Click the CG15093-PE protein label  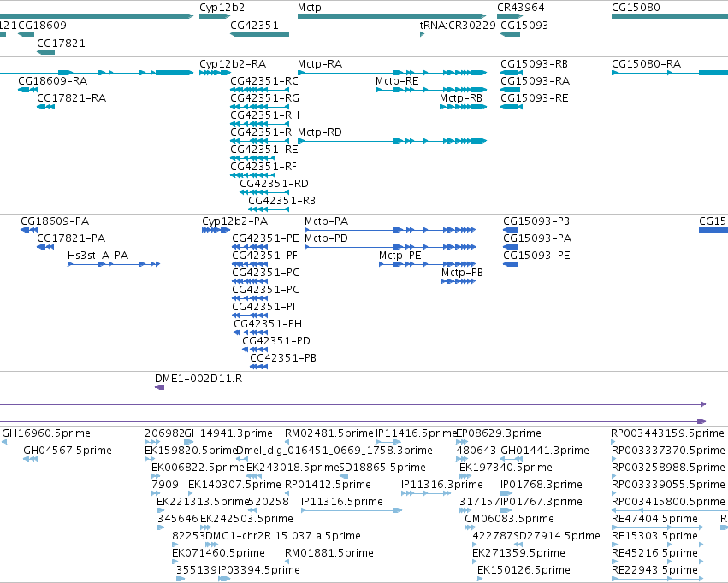[x=536, y=256]
